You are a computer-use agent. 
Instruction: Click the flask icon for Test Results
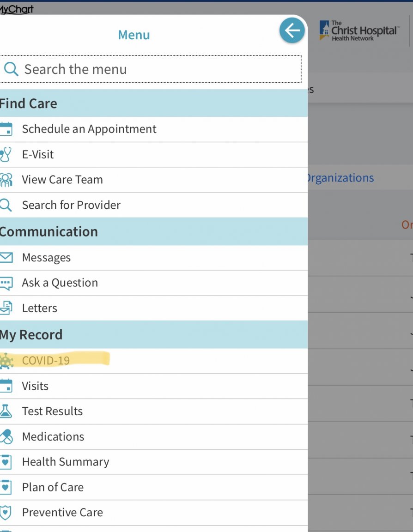coord(6,411)
